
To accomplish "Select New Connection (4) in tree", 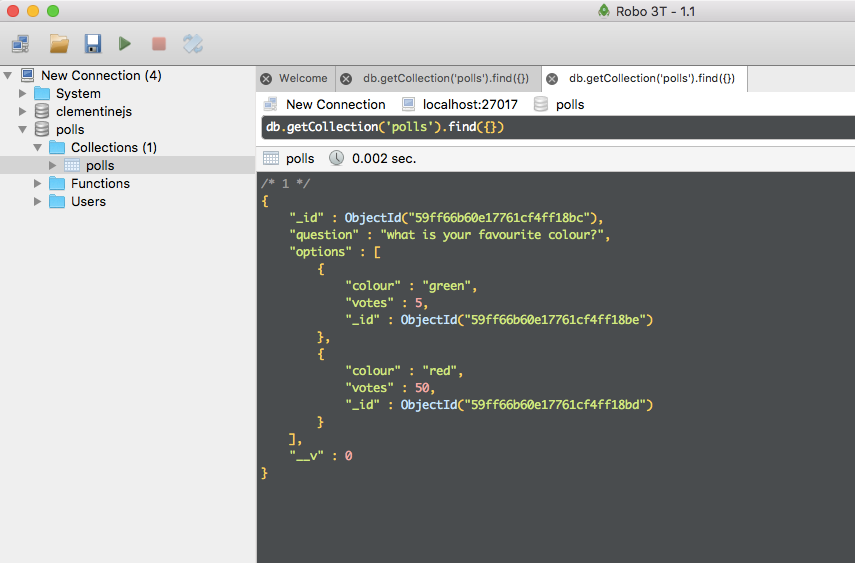I will pos(101,75).
